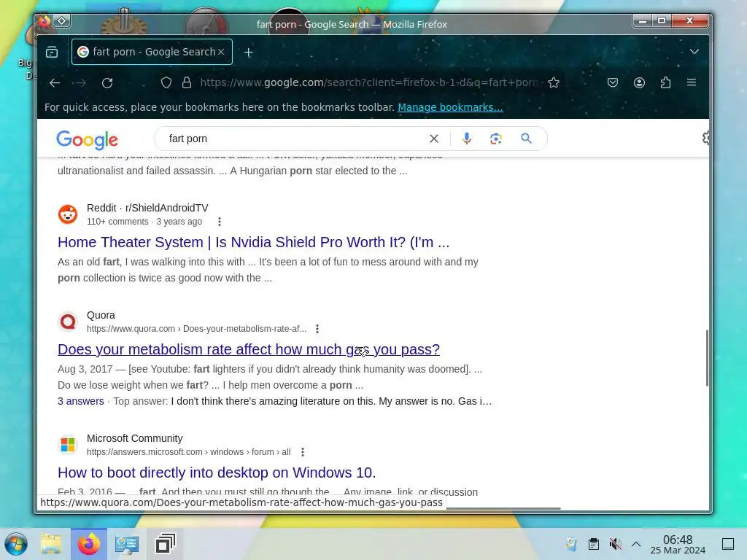Start voice search with the microphone icon
747x560 pixels.
(467, 139)
